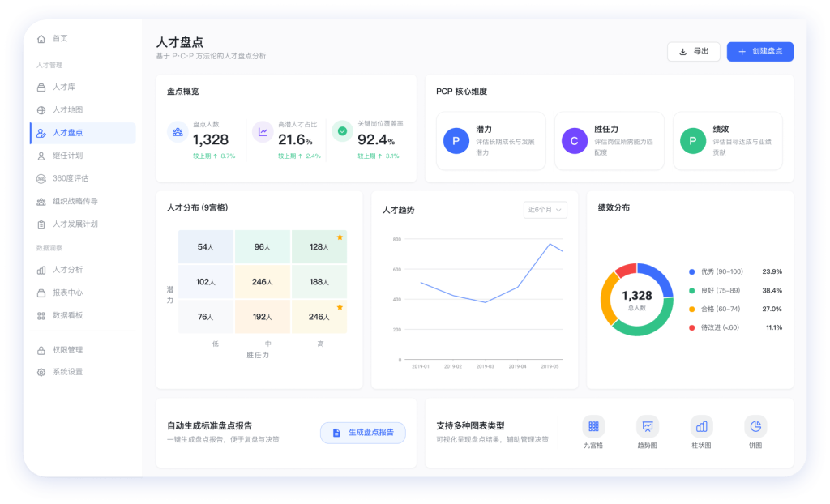Open the 潜力 dimension card

(x=490, y=141)
